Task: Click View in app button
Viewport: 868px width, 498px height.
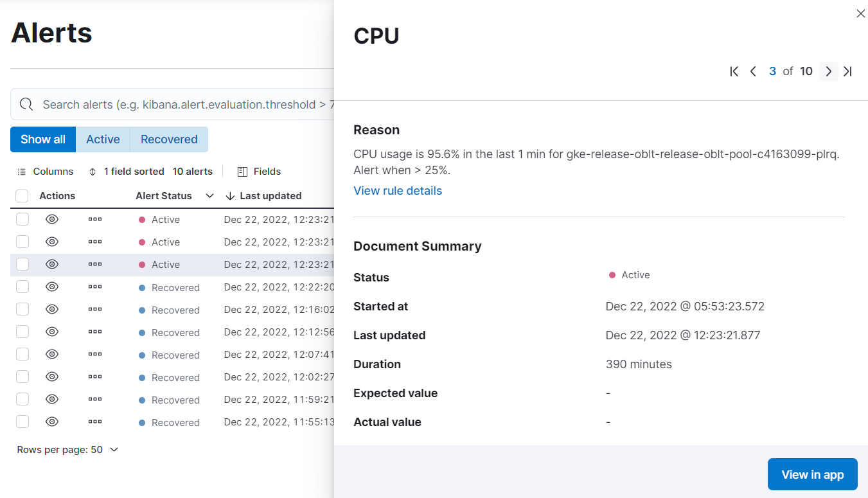Action: [812, 475]
